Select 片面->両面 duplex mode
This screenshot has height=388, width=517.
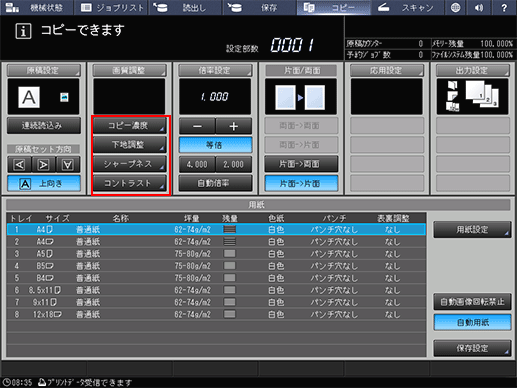[301, 164]
